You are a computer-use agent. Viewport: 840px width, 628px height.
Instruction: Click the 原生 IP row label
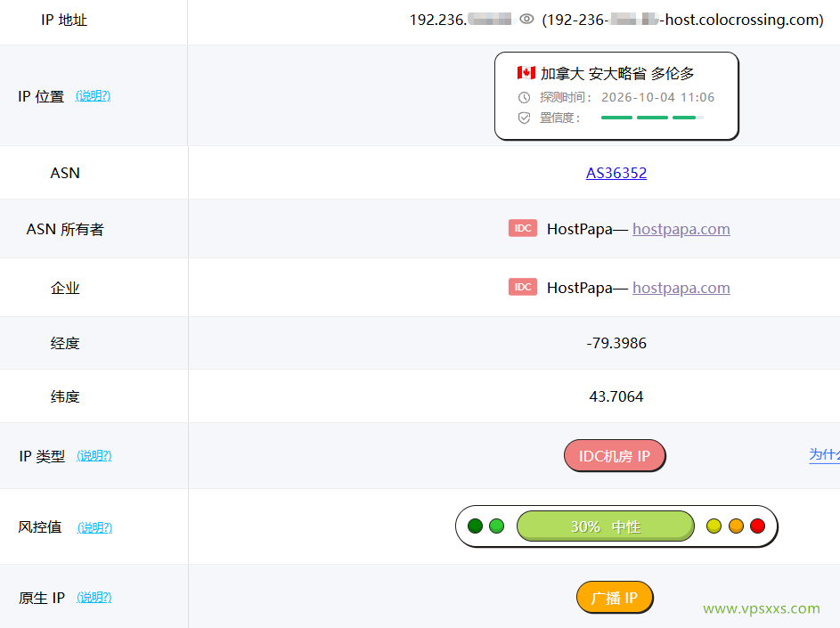[42, 598]
